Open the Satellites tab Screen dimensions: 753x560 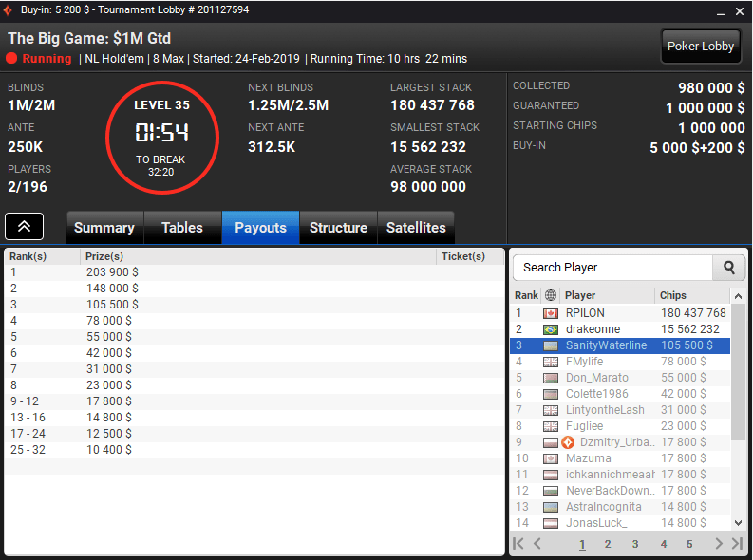pos(416,228)
